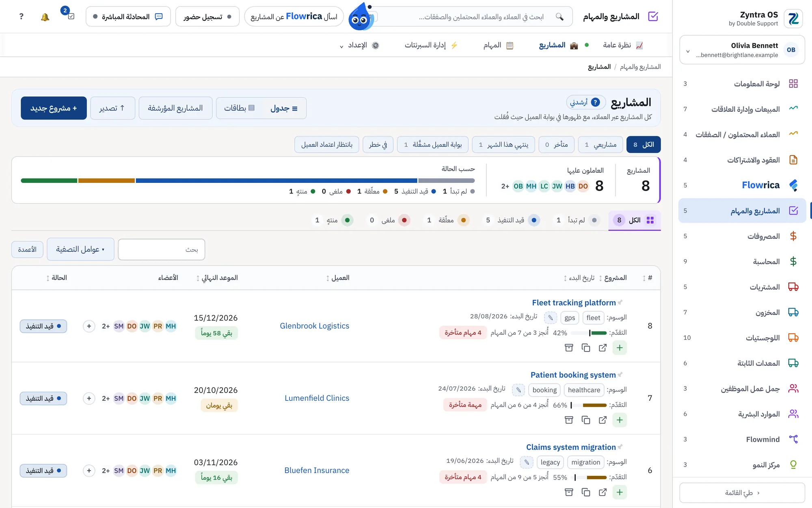Collapse the sidebar with طيّ القائمة
Screen dimensions: 812x508
[x=742, y=493]
